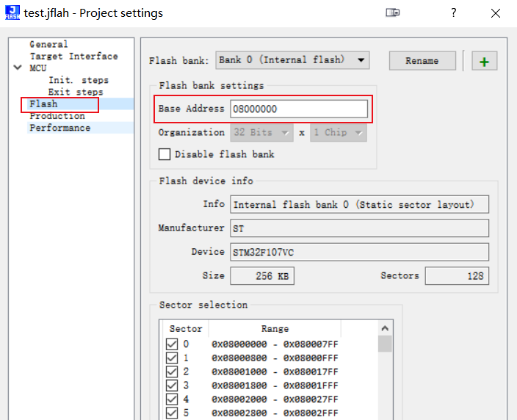Open the Production settings page
The height and width of the screenshot is (420, 517).
(57, 116)
